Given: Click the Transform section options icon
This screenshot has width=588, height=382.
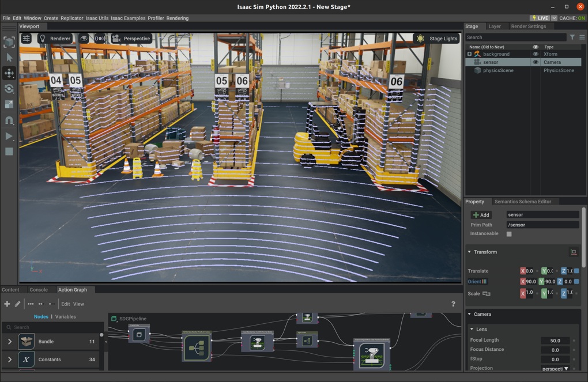Looking at the screenshot, I should pos(574,252).
